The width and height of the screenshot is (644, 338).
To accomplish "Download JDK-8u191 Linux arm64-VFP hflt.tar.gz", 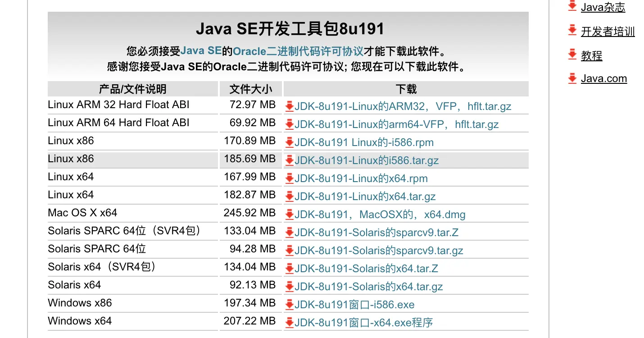I will [x=397, y=125].
